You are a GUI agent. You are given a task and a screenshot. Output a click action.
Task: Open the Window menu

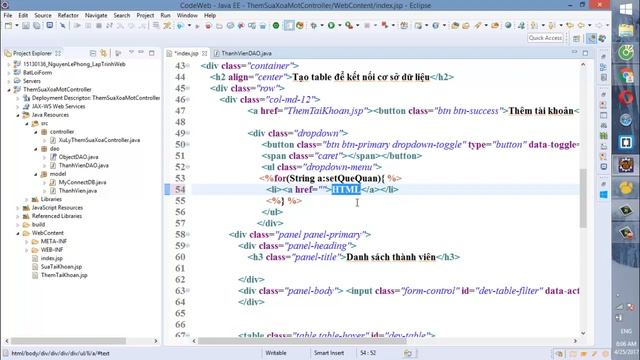pos(187,16)
